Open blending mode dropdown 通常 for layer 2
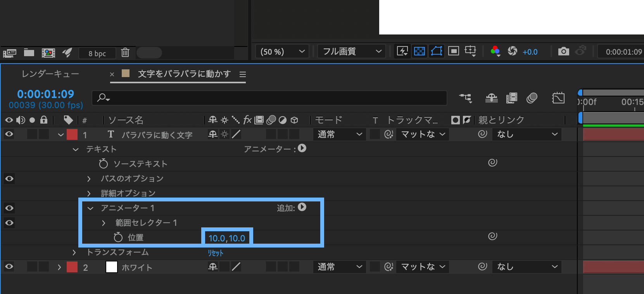This screenshot has width=644, height=294. 340,267
